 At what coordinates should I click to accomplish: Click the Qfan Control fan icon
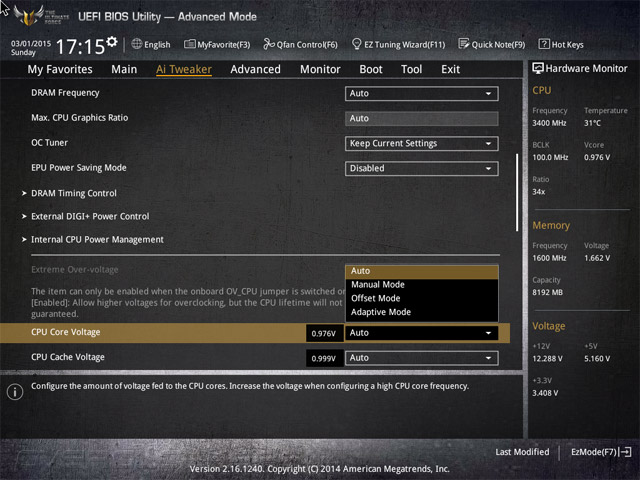[269, 44]
